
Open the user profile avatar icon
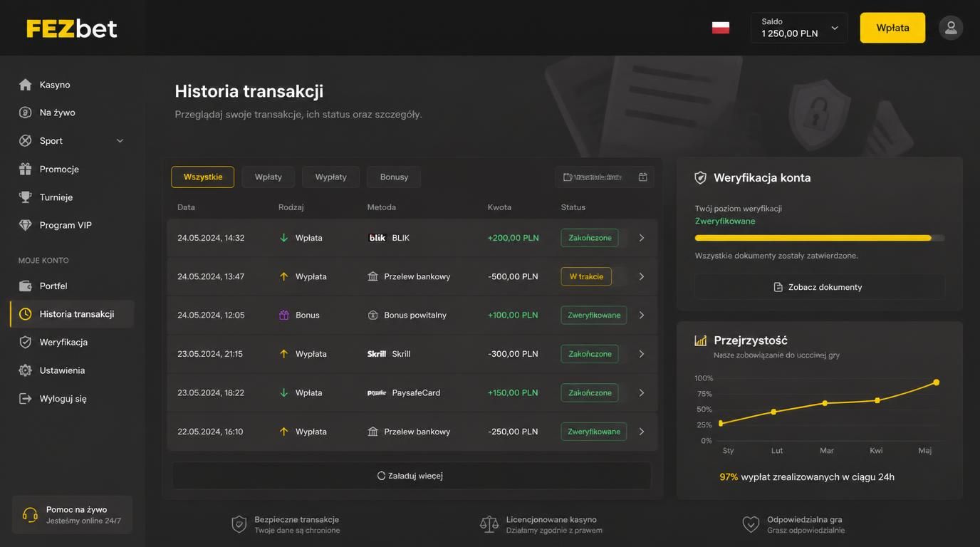click(951, 28)
